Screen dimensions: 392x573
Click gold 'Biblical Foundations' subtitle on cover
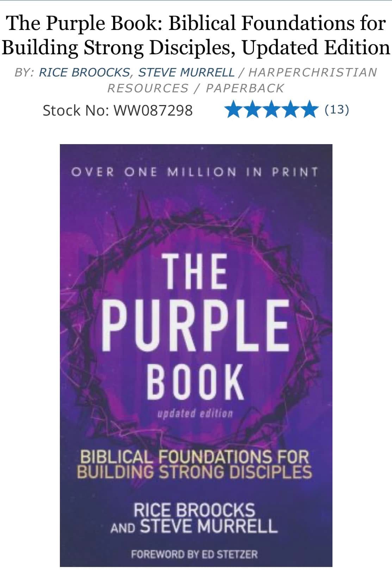point(194,464)
